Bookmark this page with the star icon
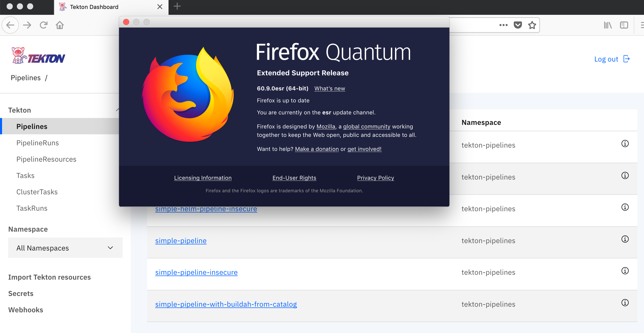Screen dimensions: 644x333 (x=532, y=25)
